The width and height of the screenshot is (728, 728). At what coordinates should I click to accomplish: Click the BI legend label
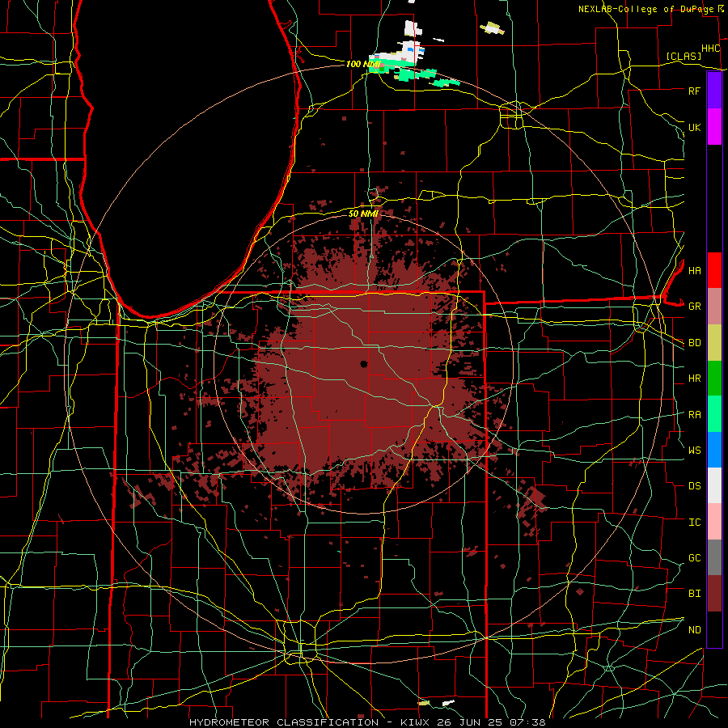click(694, 594)
